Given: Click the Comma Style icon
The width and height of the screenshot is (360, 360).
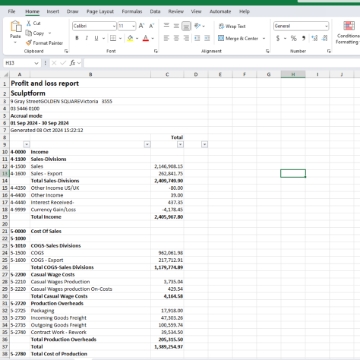Looking at the screenshot, I should click(x=304, y=38).
